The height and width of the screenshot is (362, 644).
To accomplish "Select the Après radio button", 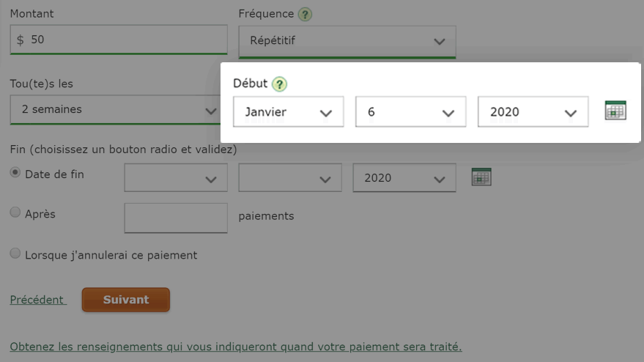I will coord(15,212).
